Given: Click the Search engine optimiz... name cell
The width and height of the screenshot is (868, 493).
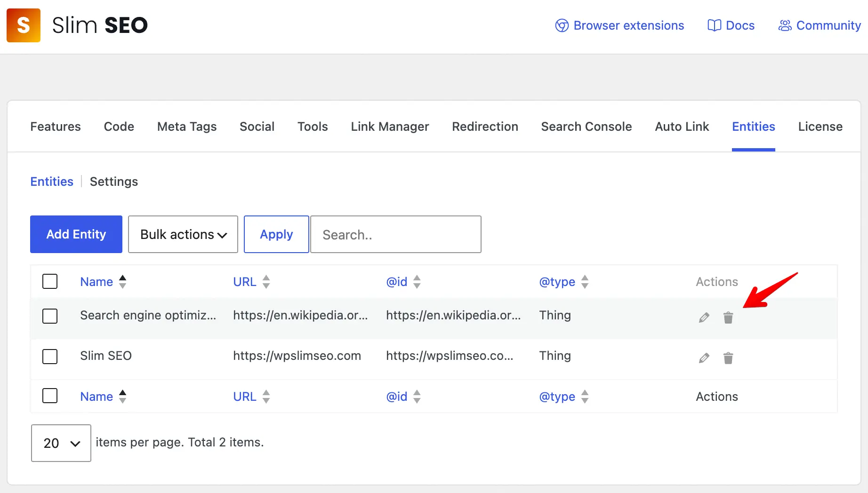Looking at the screenshot, I should [x=148, y=315].
